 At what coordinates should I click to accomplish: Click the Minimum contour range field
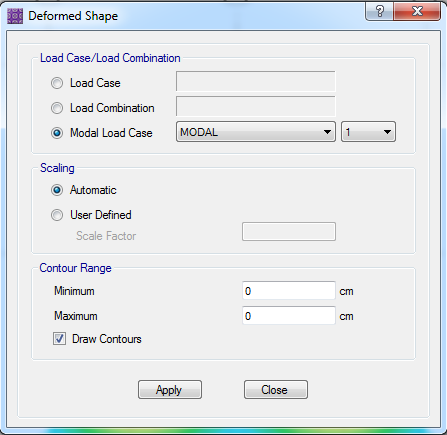point(289,291)
